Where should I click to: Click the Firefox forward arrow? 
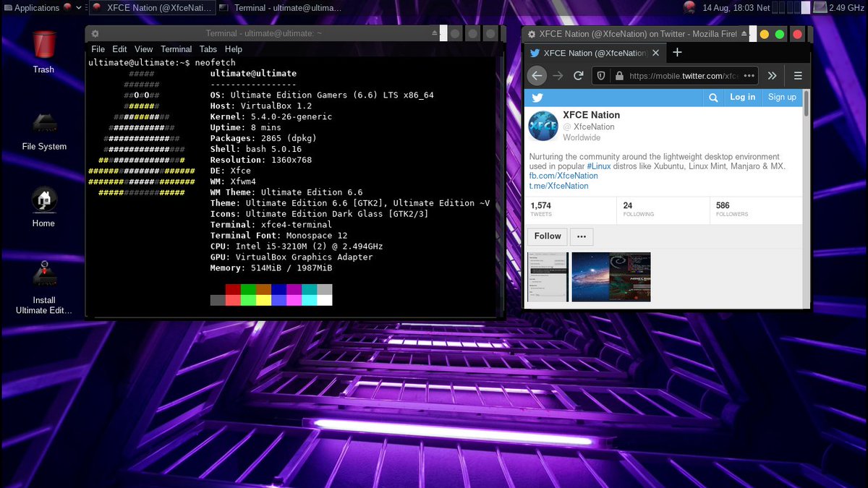[x=558, y=75]
